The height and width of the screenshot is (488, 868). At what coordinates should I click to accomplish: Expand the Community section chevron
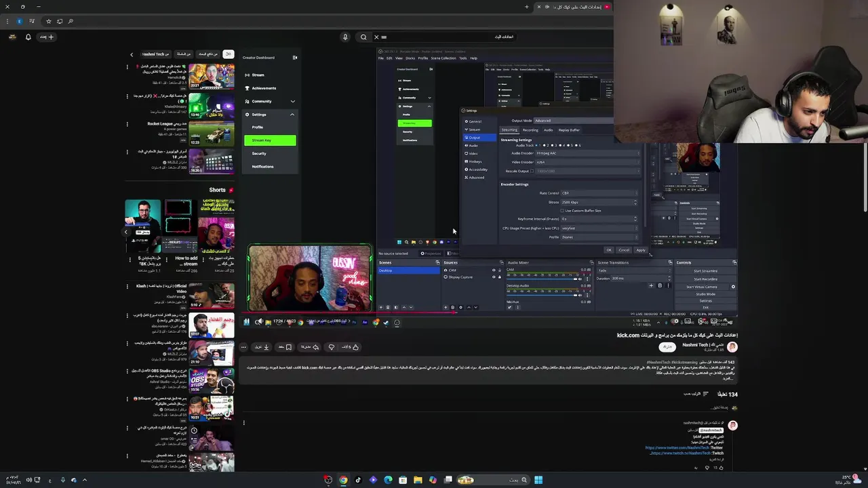click(x=293, y=102)
